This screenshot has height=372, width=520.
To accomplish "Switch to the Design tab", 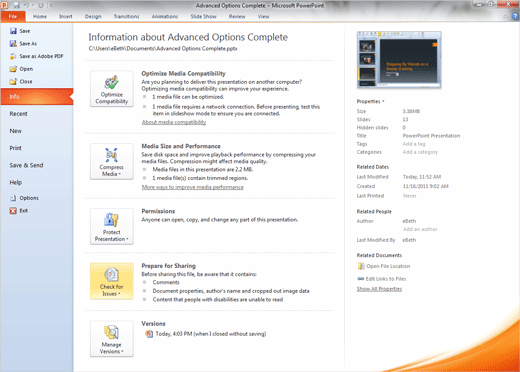I will 93,16.
